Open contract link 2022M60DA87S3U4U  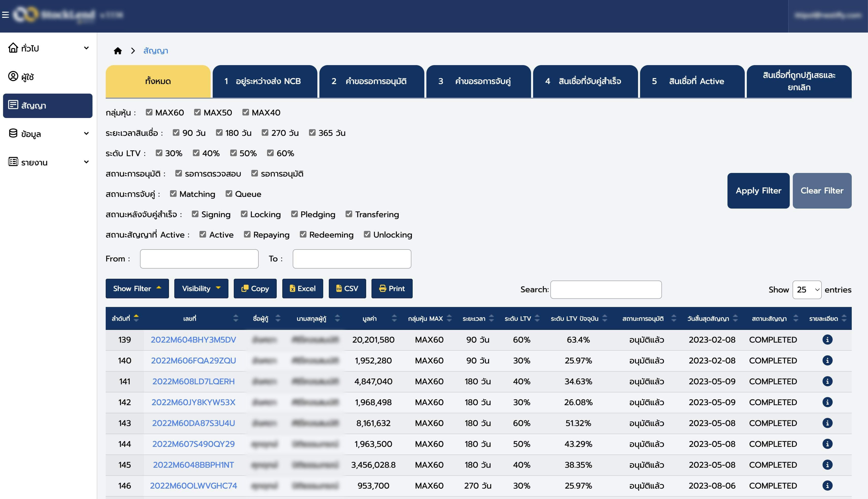click(193, 423)
